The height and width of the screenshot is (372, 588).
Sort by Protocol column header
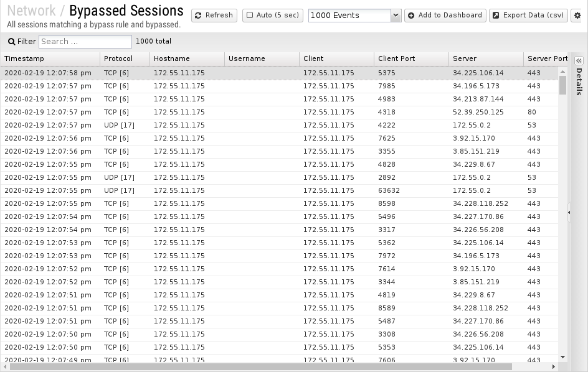(125, 59)
